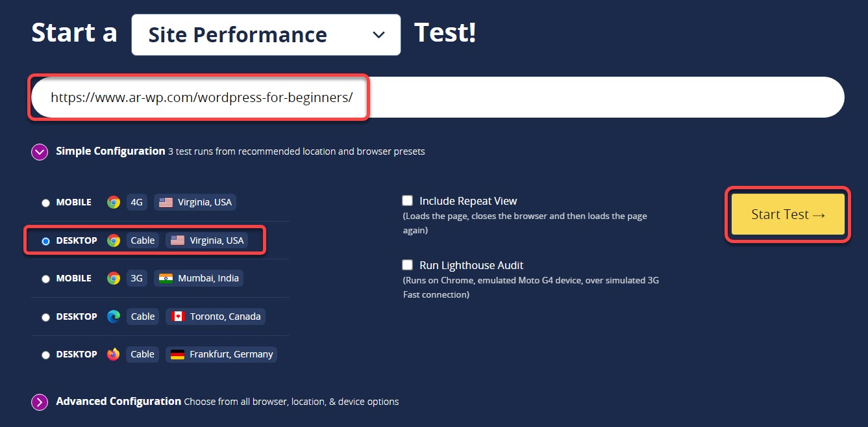Select Desktop Toronto, Canada radio option

[45, 317]
